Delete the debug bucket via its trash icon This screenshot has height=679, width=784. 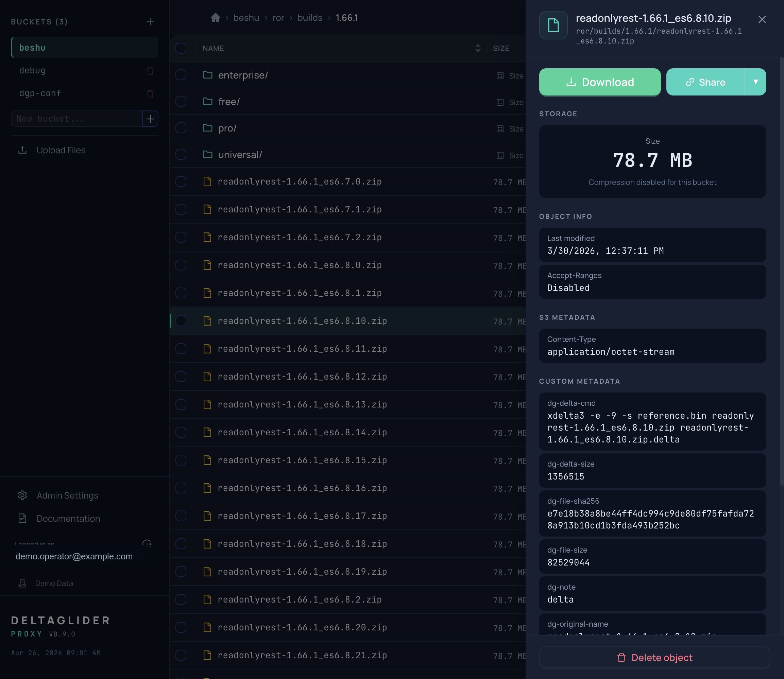150,71
